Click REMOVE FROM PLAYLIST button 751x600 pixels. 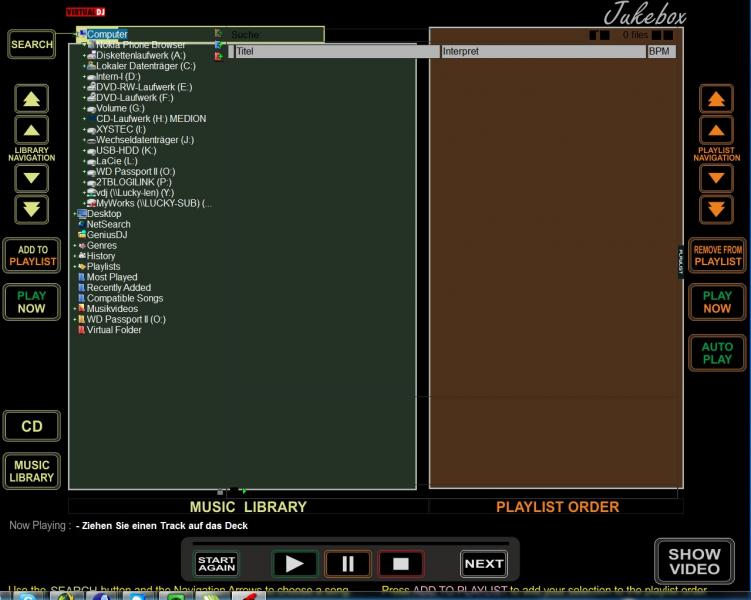717,256
